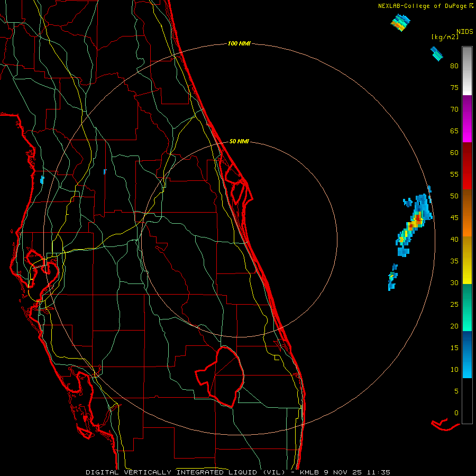Click the 40 value on color scale
Viewport: 476px width, 476px height.
[x=454, y=240]
